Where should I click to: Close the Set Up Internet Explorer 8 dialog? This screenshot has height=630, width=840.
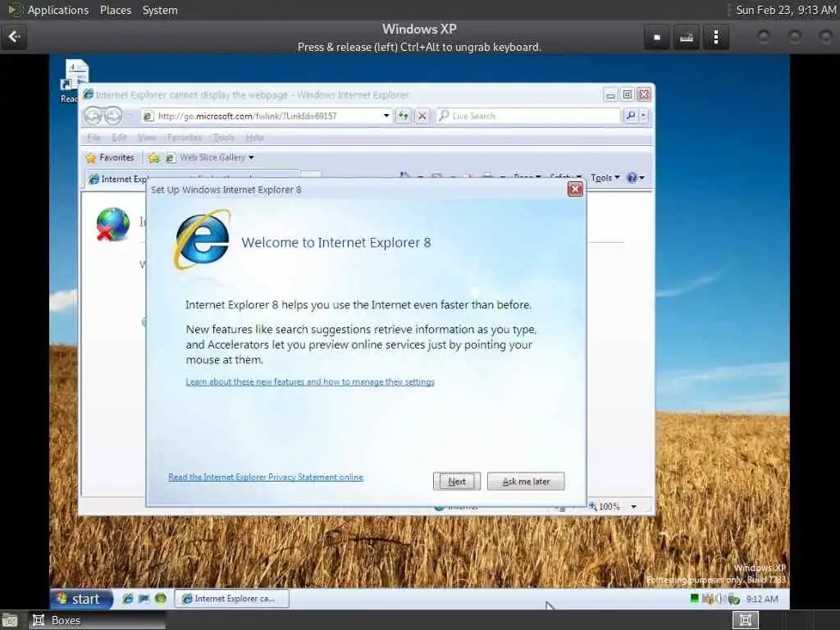tap(575, 189)
